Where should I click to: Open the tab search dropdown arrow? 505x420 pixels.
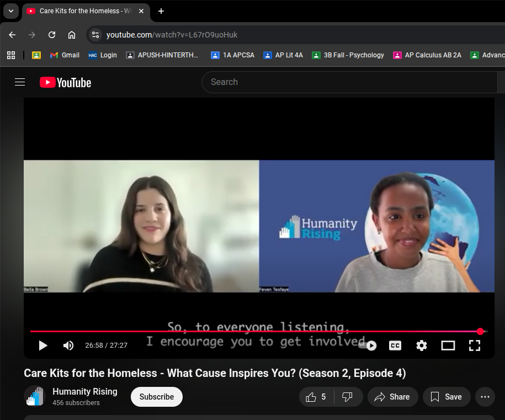coord(11,11)
